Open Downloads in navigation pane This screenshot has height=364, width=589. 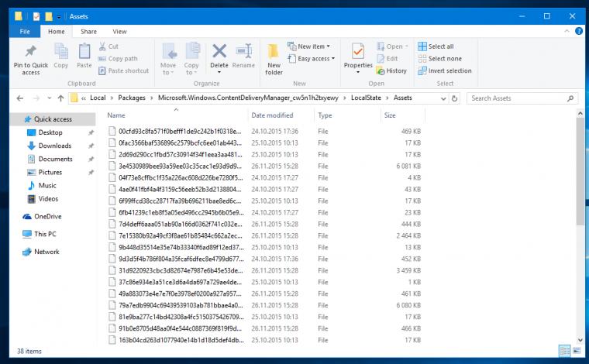click(54, 146)
